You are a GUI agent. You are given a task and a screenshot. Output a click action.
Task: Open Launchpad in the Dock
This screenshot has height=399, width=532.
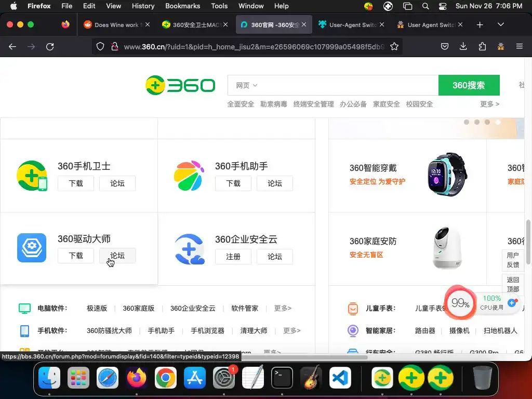78,377
